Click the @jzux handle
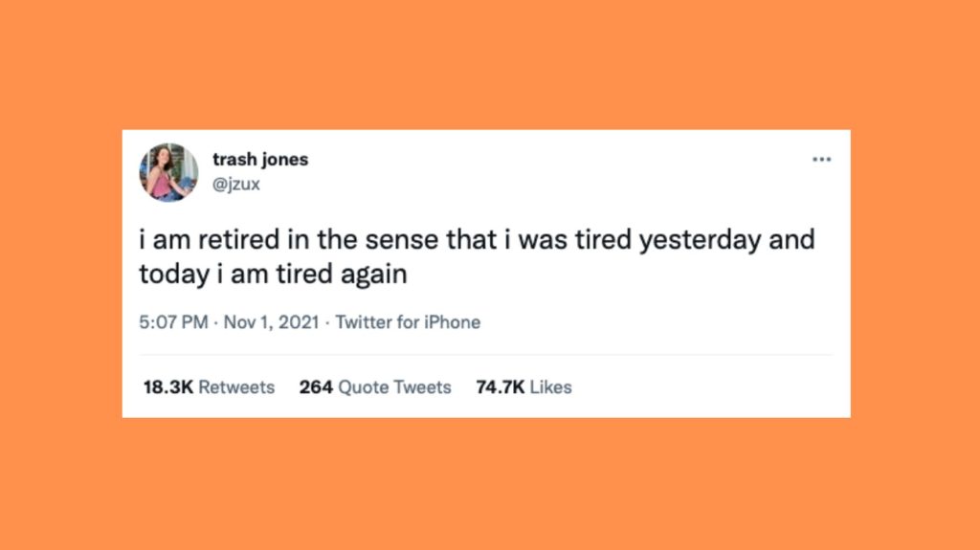 235,184
